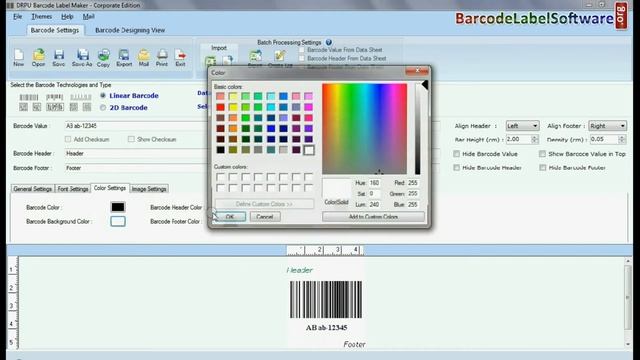Enable the Show Checksum checkbox
640x360 pixels.
point(131,139)
